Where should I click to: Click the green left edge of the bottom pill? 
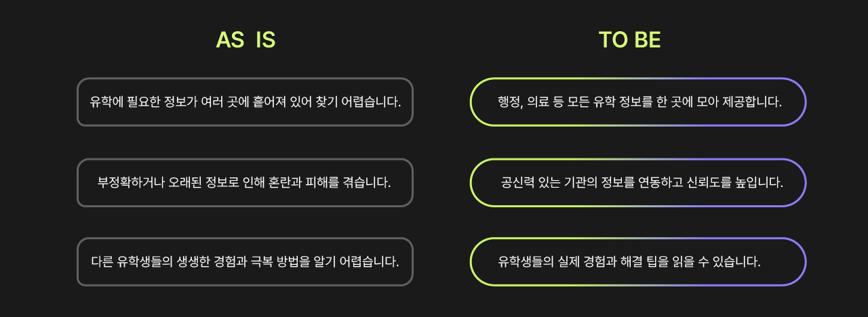tap(471, 261)
